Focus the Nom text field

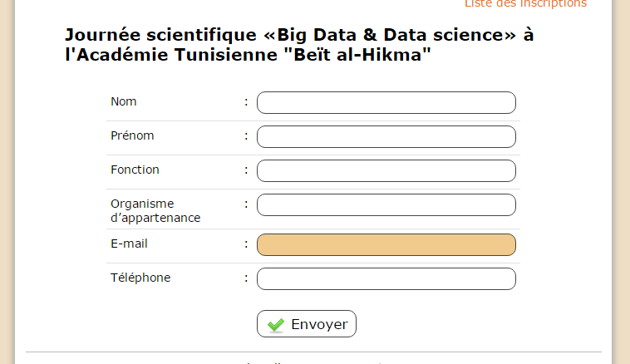386,102
